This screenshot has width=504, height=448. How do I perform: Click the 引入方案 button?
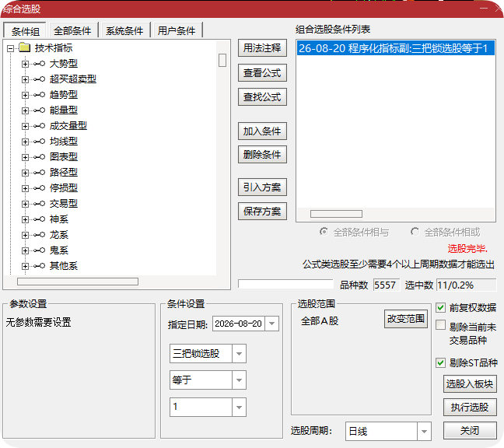coord(262,187)
